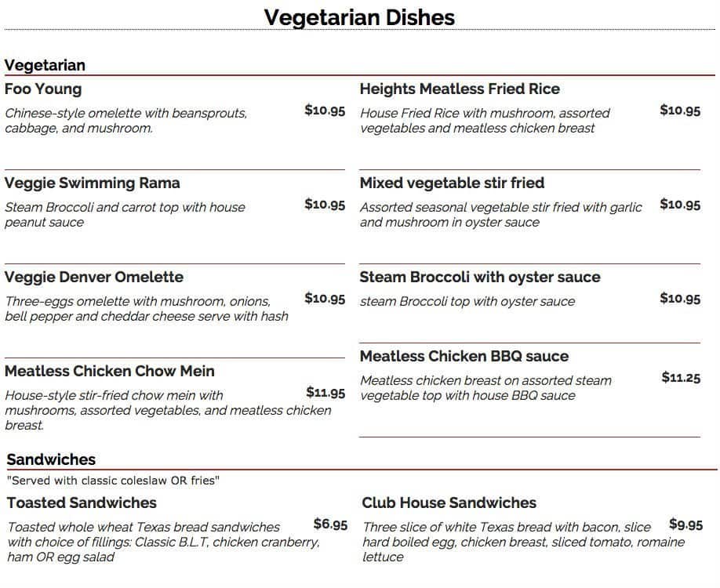Click the $11.95 chow mein price
This screenshot has width=720, height=588.
point(325,393)
